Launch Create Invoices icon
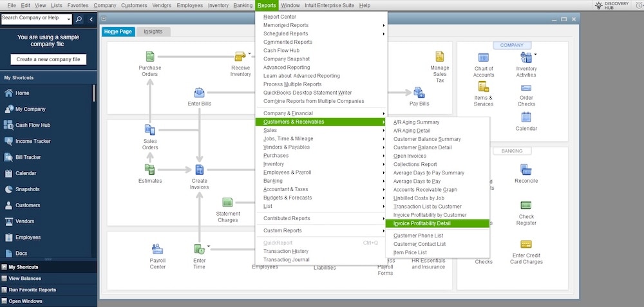Screen dimensions: 644x307 (x=199, y=169)
